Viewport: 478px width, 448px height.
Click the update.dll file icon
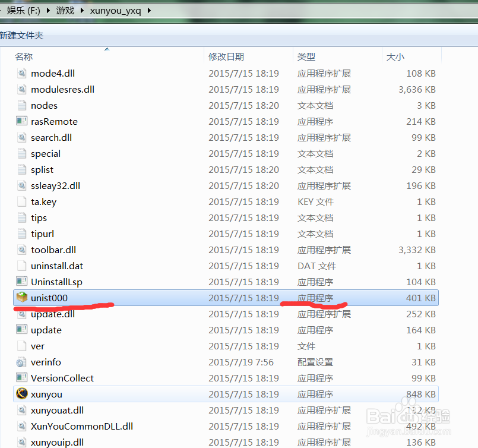(x=21, y=314)
